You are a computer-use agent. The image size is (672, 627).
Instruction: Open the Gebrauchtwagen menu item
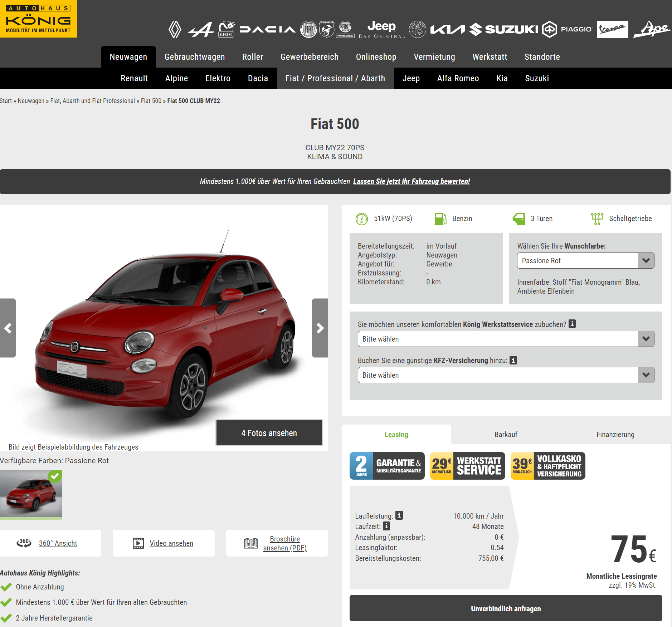195,57
